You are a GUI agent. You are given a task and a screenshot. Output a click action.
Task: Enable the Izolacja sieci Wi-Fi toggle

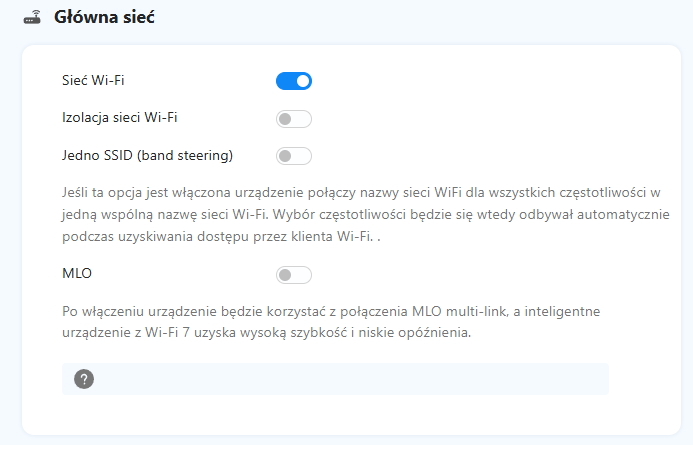(x=294, y=119)
